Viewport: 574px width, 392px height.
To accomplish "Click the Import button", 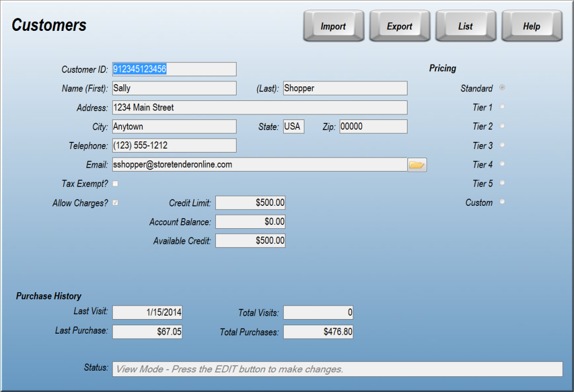I will 334,26.
